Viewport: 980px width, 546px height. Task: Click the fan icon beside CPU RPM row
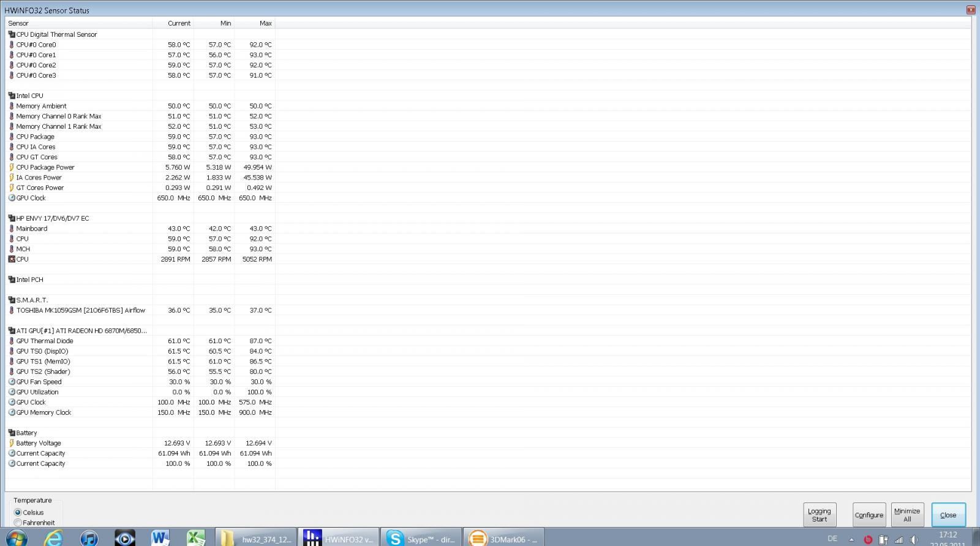click(x=12, y=259)
